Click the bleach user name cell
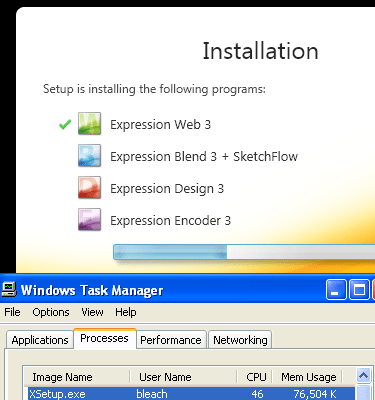Viewport: 375px width, 400px height. (152, 394)
